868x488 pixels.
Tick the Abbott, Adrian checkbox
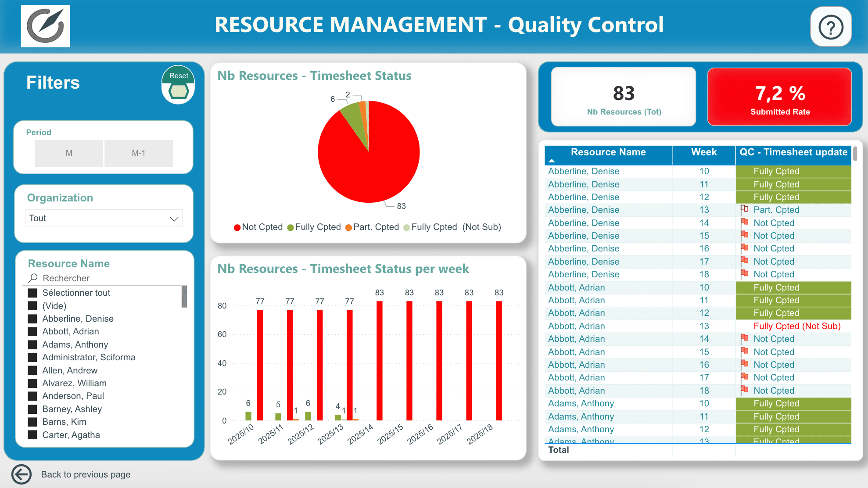32,331
